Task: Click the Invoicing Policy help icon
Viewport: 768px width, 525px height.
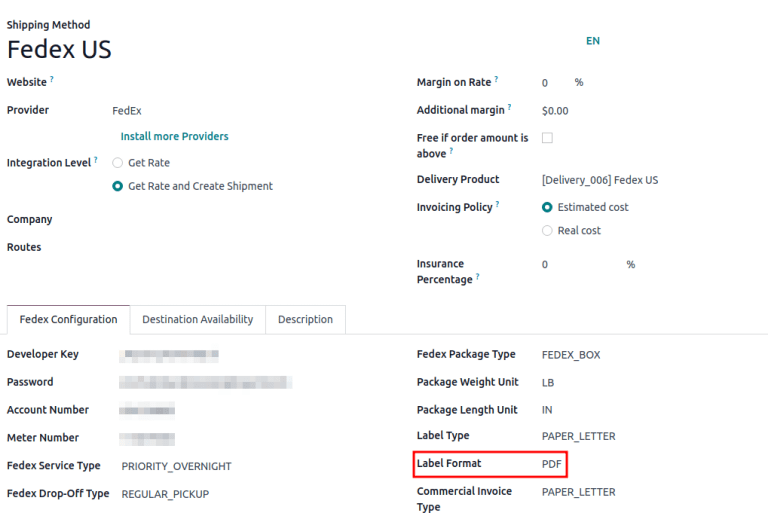Action: point(497,205)
